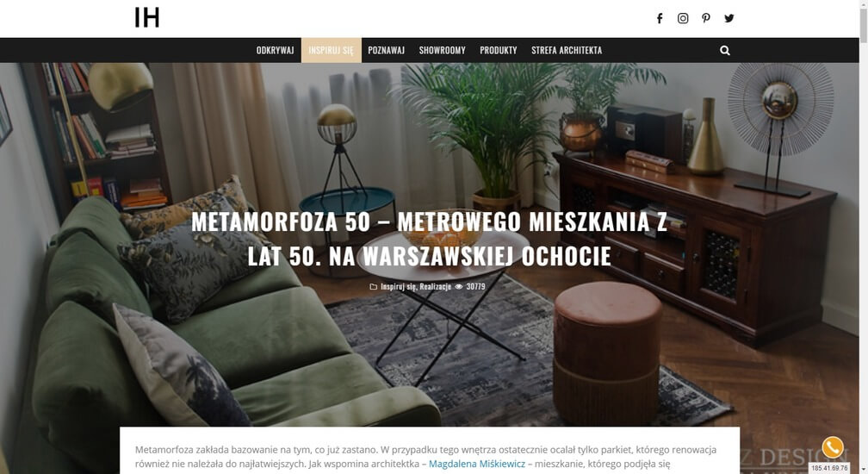Open the Pinterest icon in header
Viewport: 868px width, 474px height.
pyautogui.click(x=706, y=18)
